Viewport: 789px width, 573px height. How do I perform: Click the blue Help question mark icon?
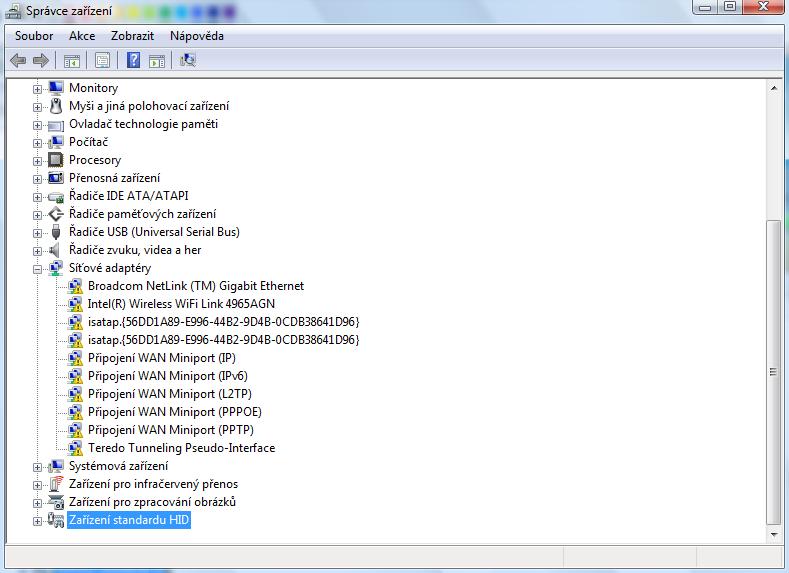133,60
